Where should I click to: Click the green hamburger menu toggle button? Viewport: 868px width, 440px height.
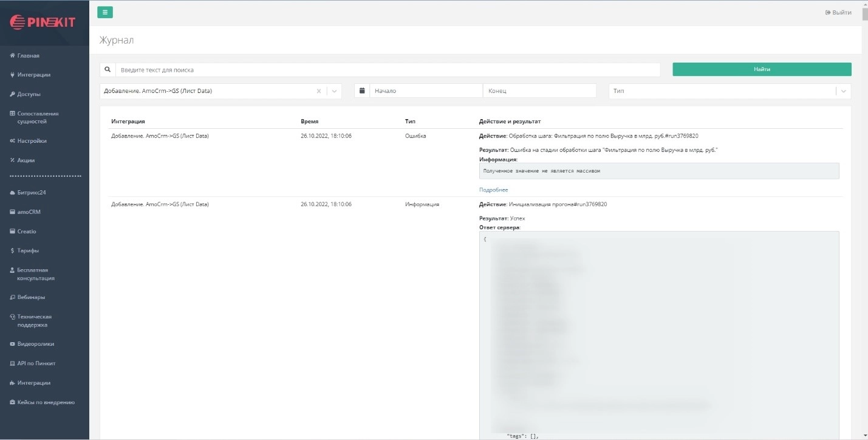(104, 12)
